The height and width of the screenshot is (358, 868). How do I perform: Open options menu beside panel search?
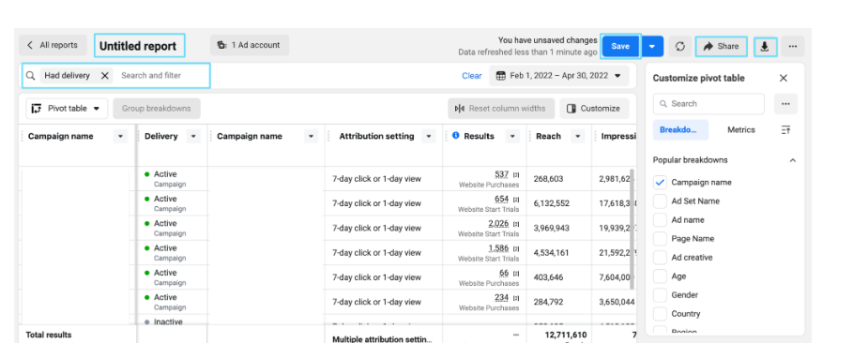785,104
